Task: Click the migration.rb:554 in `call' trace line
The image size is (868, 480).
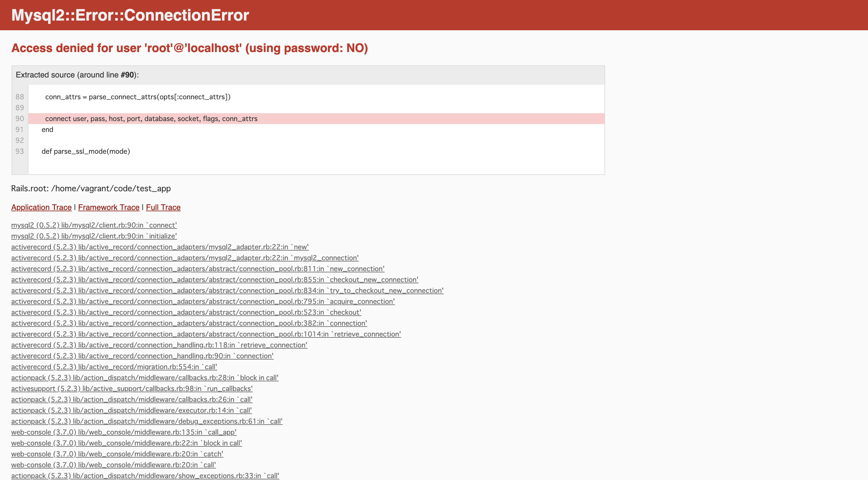Action: tap(114, 367)
